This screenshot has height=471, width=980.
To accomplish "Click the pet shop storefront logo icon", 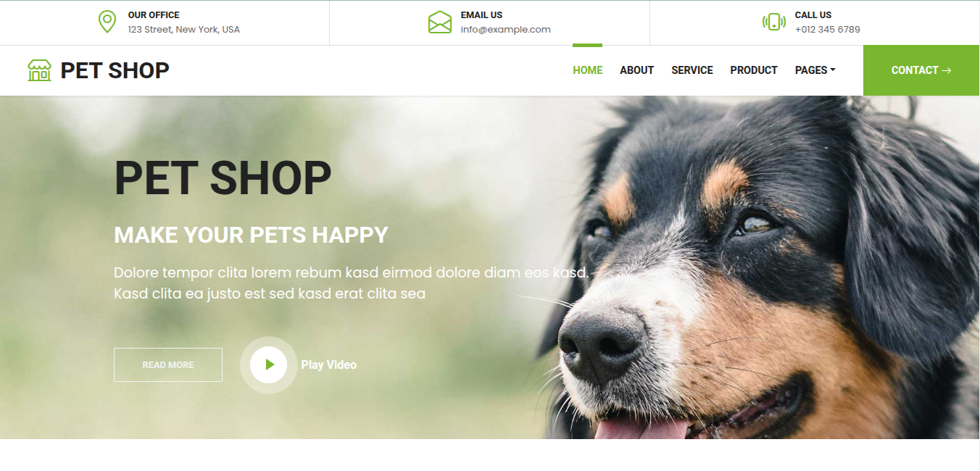I will (x=40, y=70).
